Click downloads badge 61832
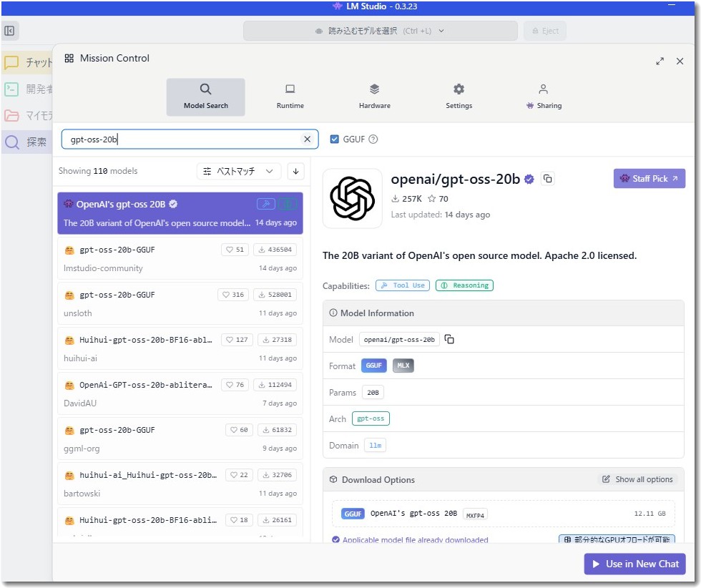Screen dimensions: 701x588 (x=278, y=430)
